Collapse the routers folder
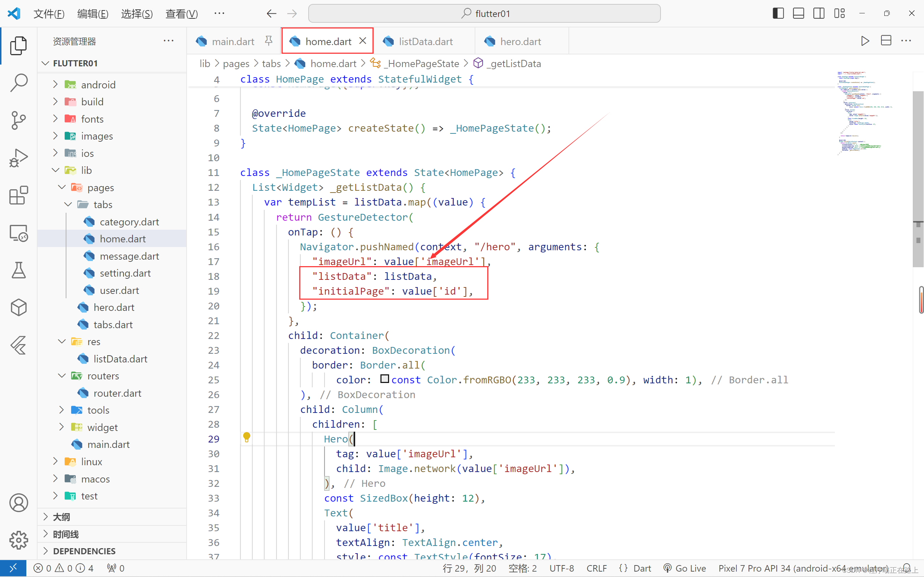The image size is (924, 577). (x=103, y=376)
